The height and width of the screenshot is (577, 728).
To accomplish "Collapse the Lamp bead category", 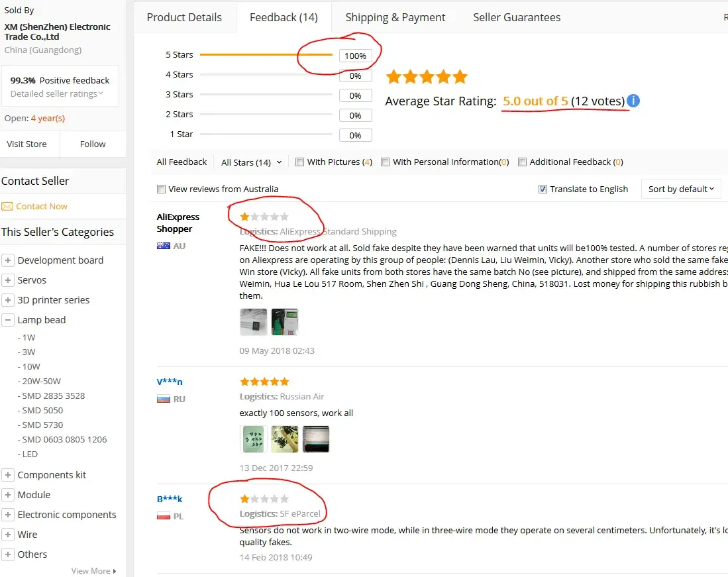I will tap(8, 320).
